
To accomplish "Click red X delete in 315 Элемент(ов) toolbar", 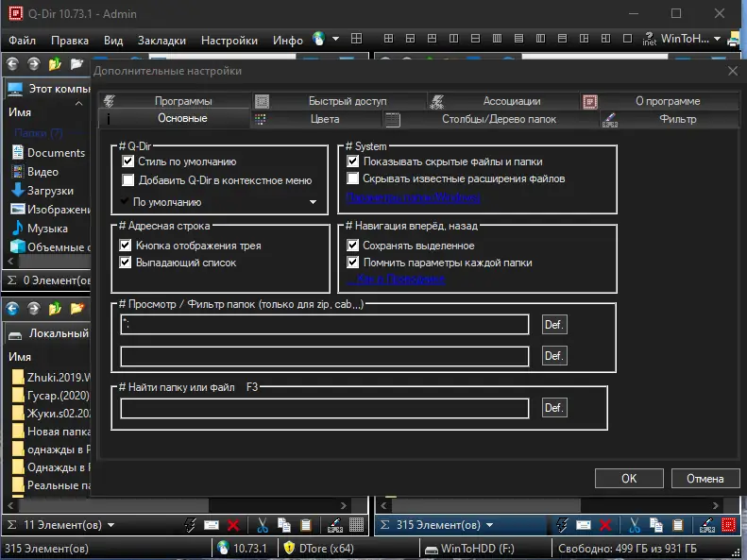I will click(605, 525).
